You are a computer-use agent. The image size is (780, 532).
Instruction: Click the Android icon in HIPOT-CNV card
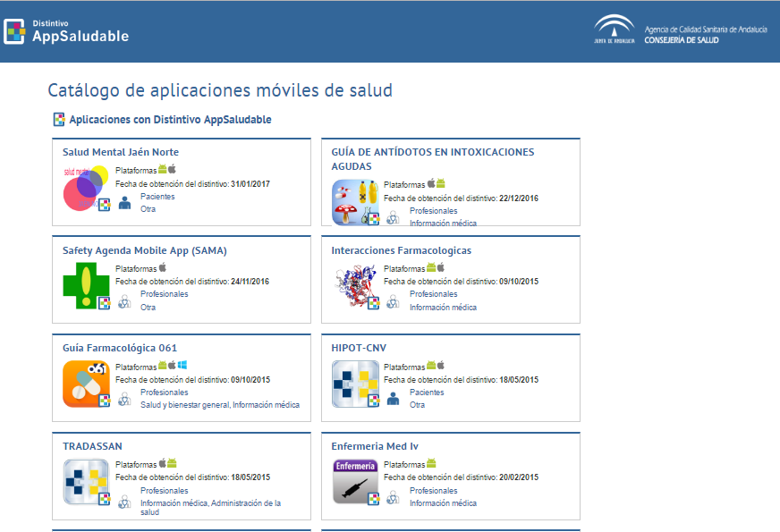tap(431, 366)
